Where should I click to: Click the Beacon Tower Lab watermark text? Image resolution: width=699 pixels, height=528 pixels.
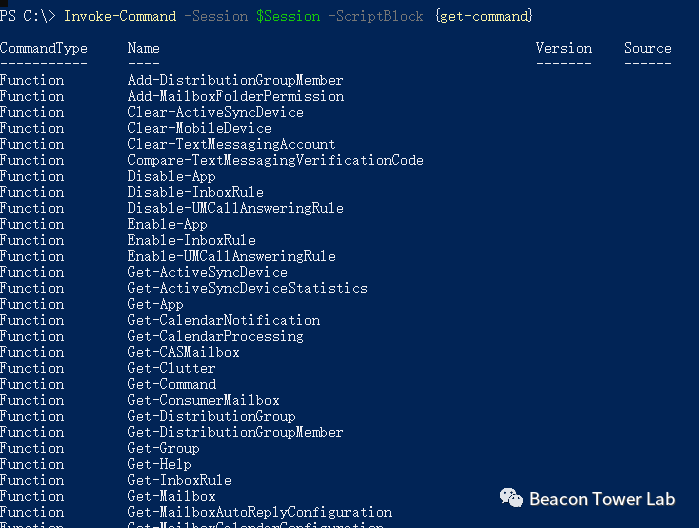tap(601, 499)
